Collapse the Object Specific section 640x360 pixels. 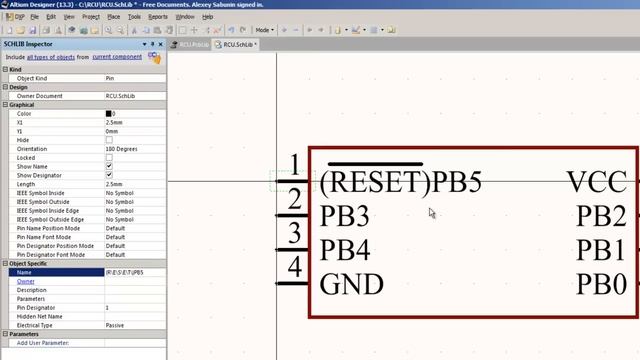5,264
